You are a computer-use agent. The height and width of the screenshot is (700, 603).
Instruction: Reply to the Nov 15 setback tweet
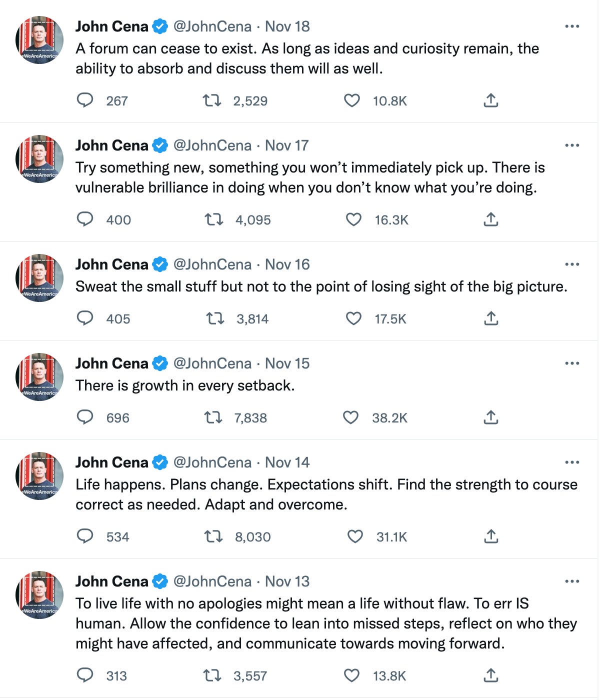85,417
